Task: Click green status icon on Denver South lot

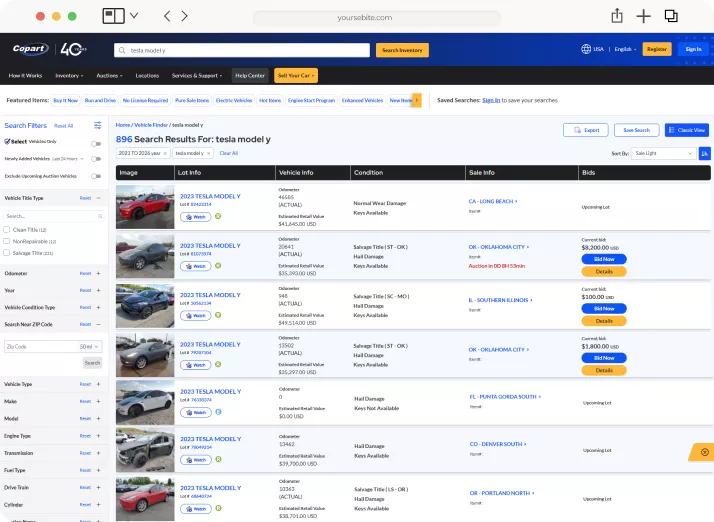Action: (219, 459)
